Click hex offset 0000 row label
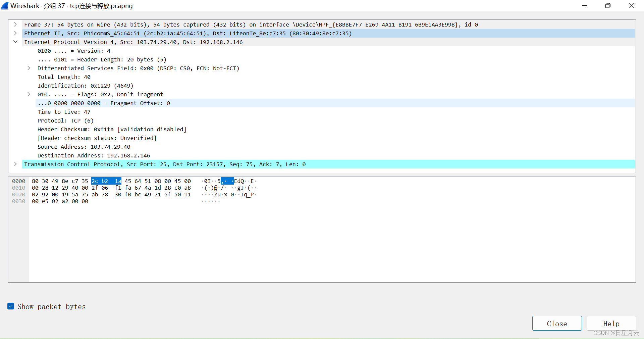The height and width of the screenshot is (339, 644). [19, 181]
